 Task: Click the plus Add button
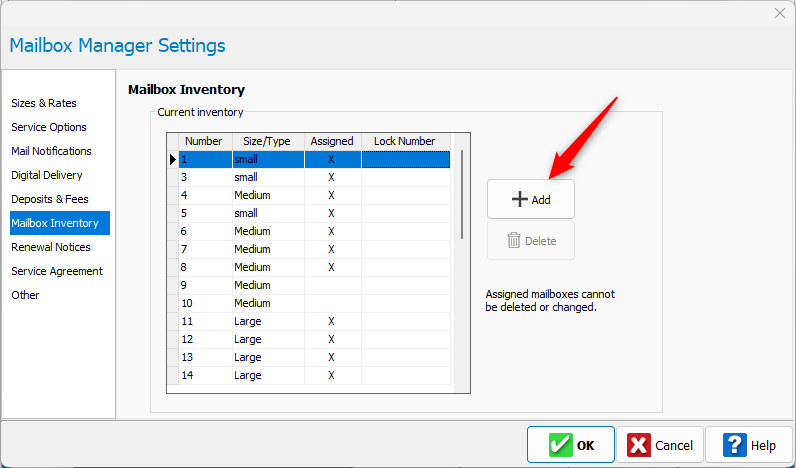pyautogui.click(x=531, y=199)
